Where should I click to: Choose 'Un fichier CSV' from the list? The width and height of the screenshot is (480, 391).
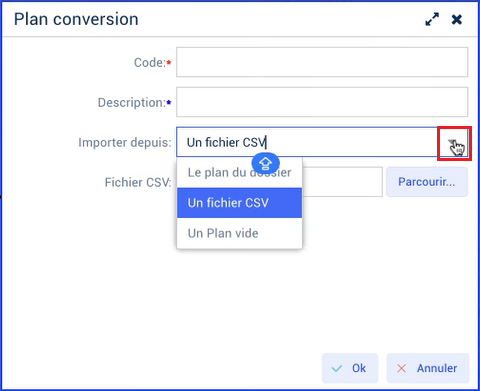click(x=239, y=203)
